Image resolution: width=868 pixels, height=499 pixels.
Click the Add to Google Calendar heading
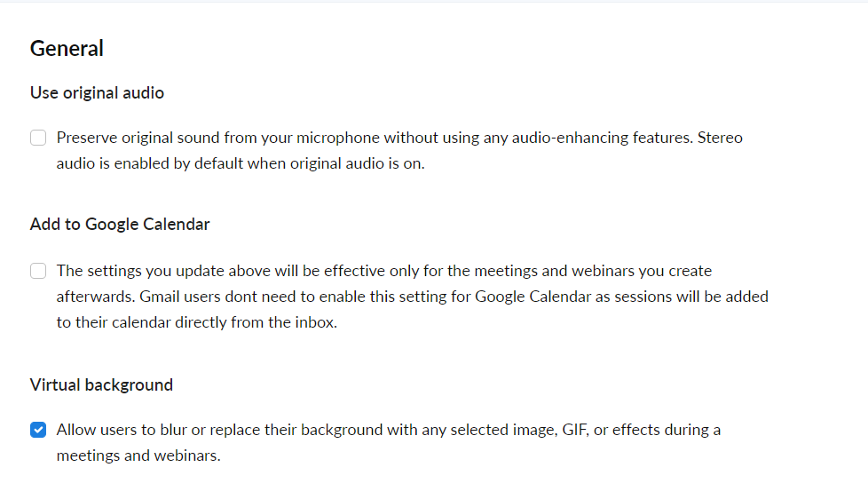pyautogui.click(x=120, y=224)
